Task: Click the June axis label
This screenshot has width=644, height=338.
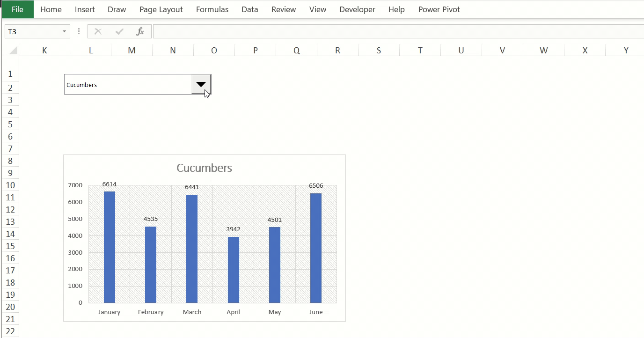Action: click(316, 312)
